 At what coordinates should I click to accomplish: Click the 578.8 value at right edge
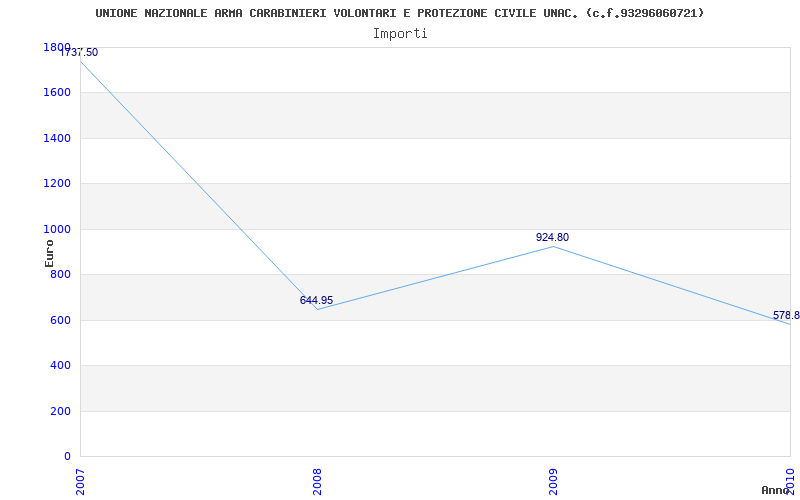(x=785, y=315)
